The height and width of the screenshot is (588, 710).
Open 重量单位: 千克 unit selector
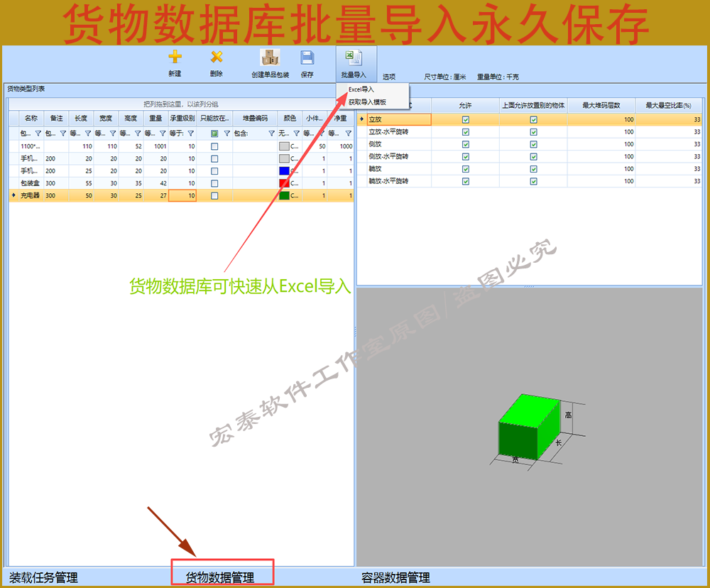coord(498,77)
